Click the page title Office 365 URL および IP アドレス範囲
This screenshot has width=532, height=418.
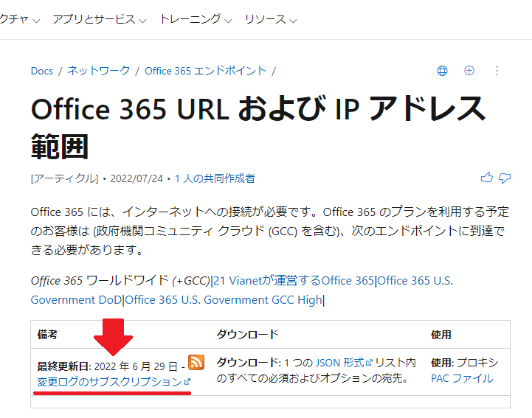(258, 128)
